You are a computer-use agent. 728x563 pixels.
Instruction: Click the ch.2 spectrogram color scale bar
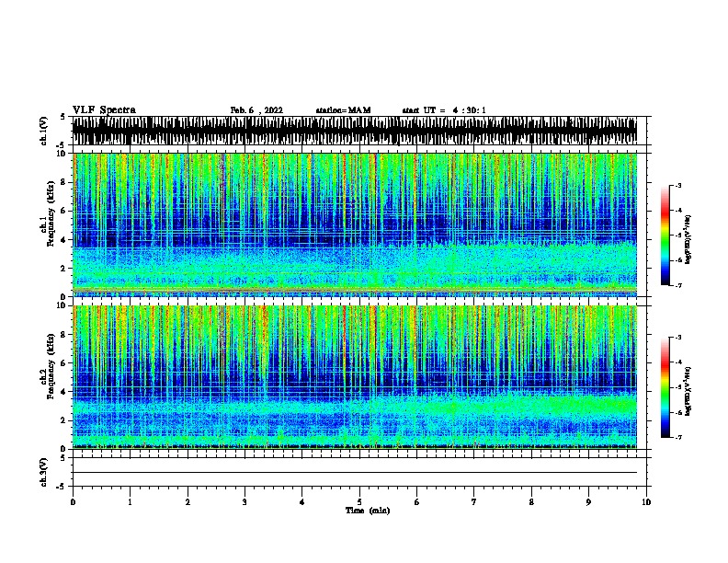click(x=665, y=387)
